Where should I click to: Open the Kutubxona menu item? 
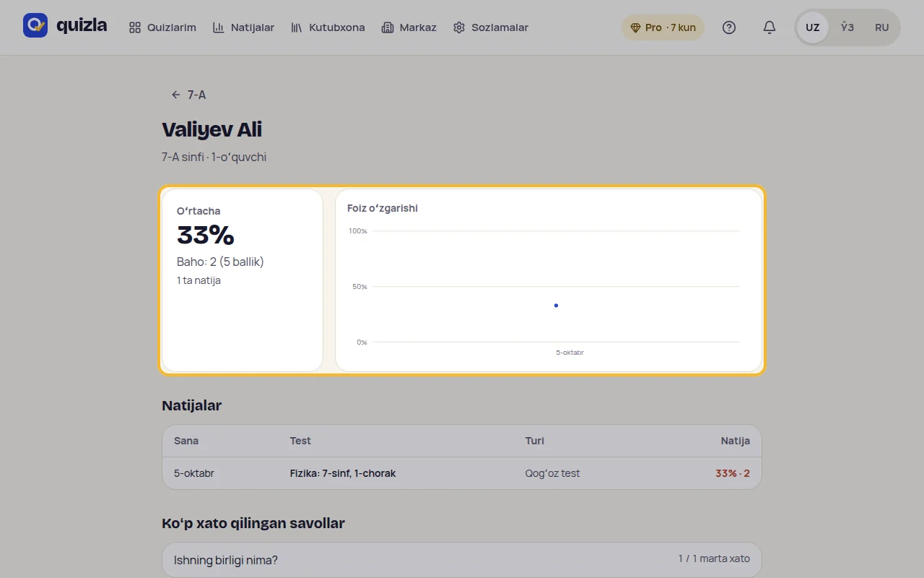[x=328, y=27]
